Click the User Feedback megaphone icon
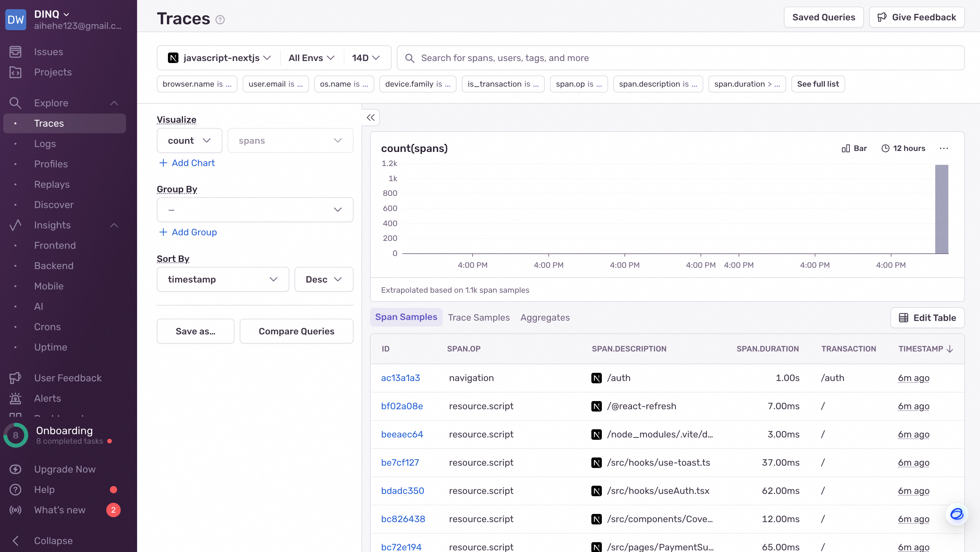The image size is (980, 552). click(x=15, y=378)
